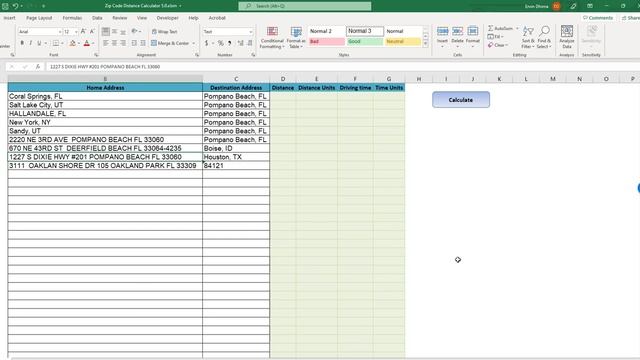The image size is (640, 360).
Task: Click the Top Align icon
Action: tap(106, 31)
